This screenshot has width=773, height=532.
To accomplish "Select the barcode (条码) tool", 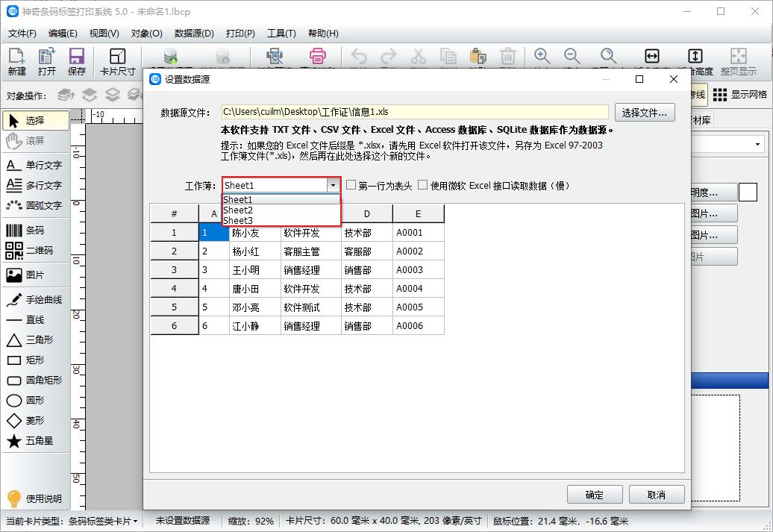I will (x=35, y=231).
